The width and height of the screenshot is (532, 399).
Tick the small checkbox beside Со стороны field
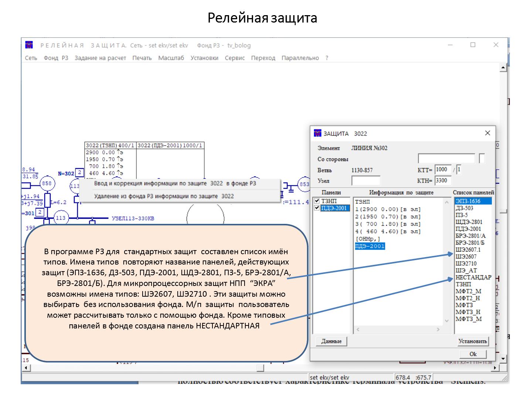[482, 159]
